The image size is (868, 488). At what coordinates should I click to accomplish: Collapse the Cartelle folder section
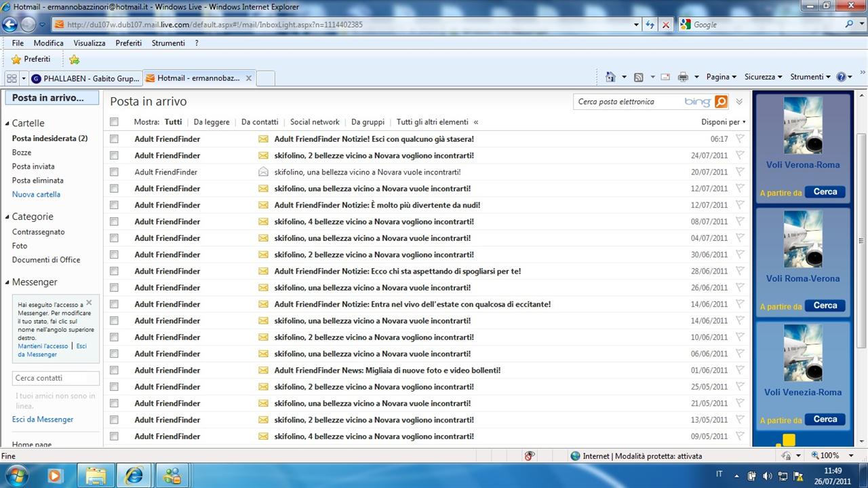7,124
